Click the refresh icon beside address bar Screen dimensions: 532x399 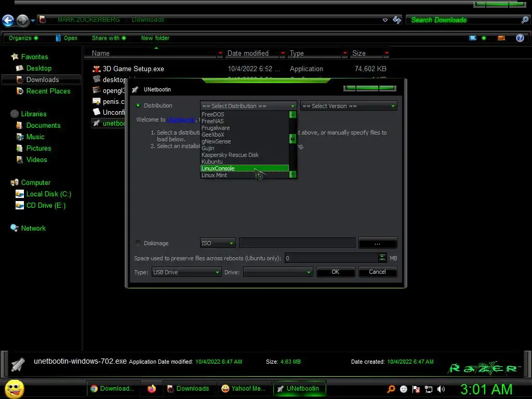click(396, 20)
